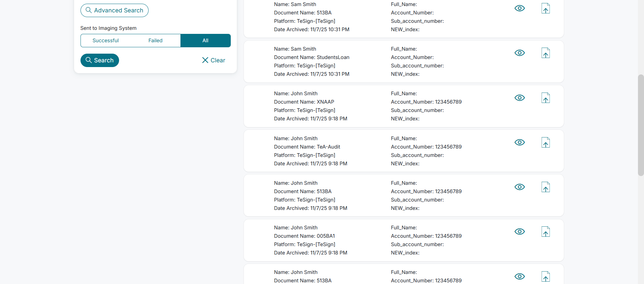Click "Date Archived: 11/7/25 9:18 PM" on 005BA1 card
Screen dimensions: 644x284
(311, 253)
